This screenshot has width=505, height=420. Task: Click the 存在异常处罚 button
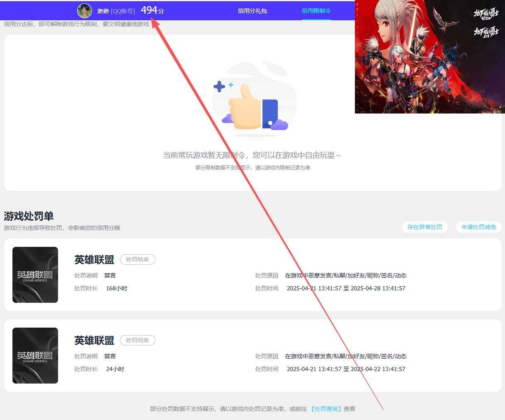(x=425, y=227)
